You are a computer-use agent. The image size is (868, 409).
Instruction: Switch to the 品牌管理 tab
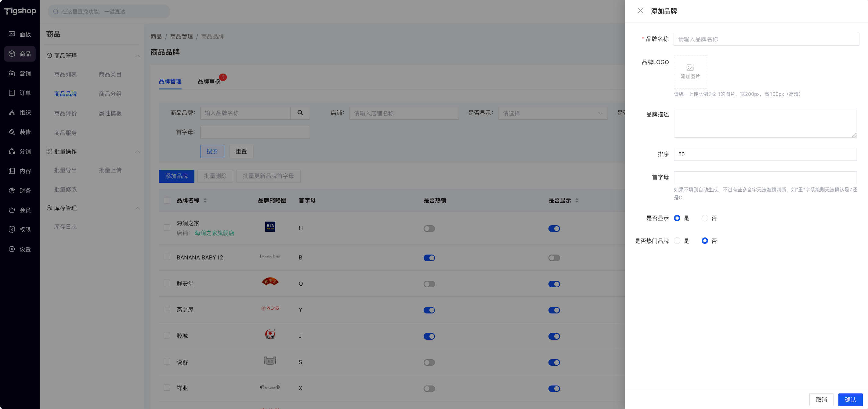[x=170, y=81]
